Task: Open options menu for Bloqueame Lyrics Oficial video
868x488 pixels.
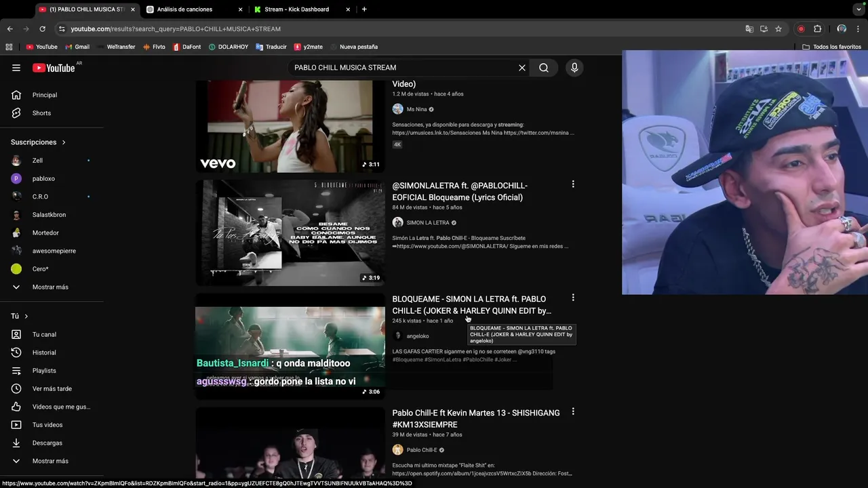Action: tap(573, 184)
